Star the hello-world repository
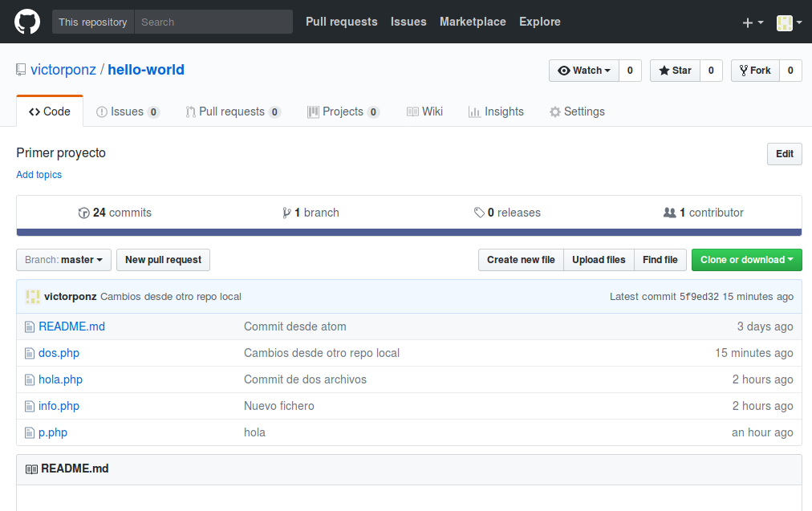The width and height of the screenshot is (812, 511). point(675,70)
